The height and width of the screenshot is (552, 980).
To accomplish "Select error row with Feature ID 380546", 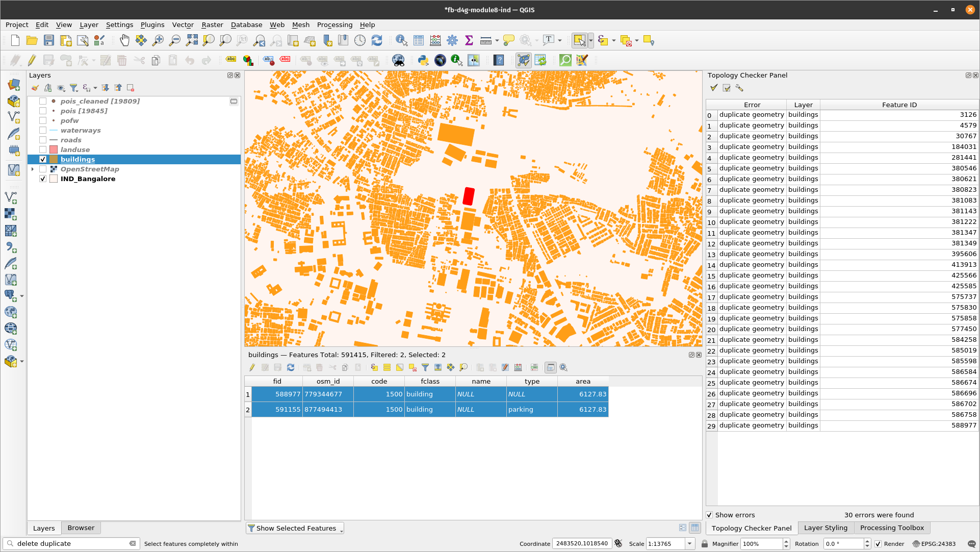I will pos(842,168).
